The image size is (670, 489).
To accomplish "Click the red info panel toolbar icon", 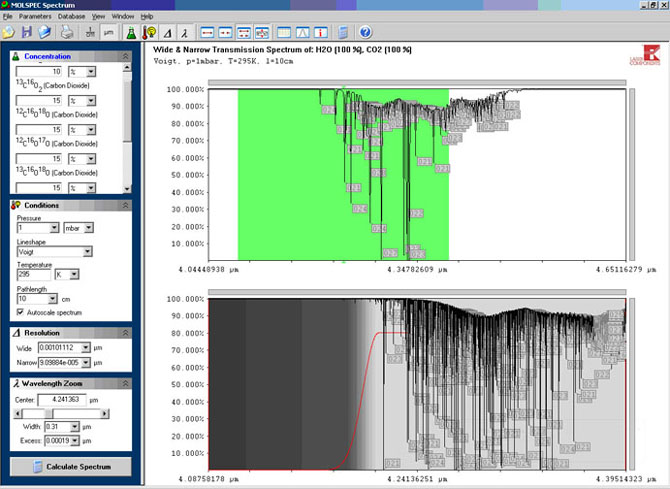I will 323,32.
